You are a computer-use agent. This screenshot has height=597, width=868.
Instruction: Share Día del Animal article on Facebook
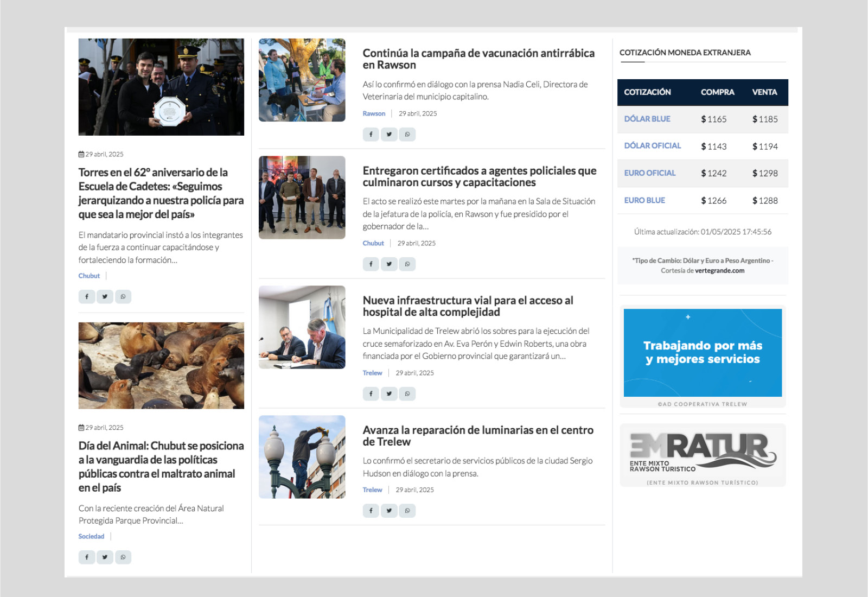coord(87,557)
